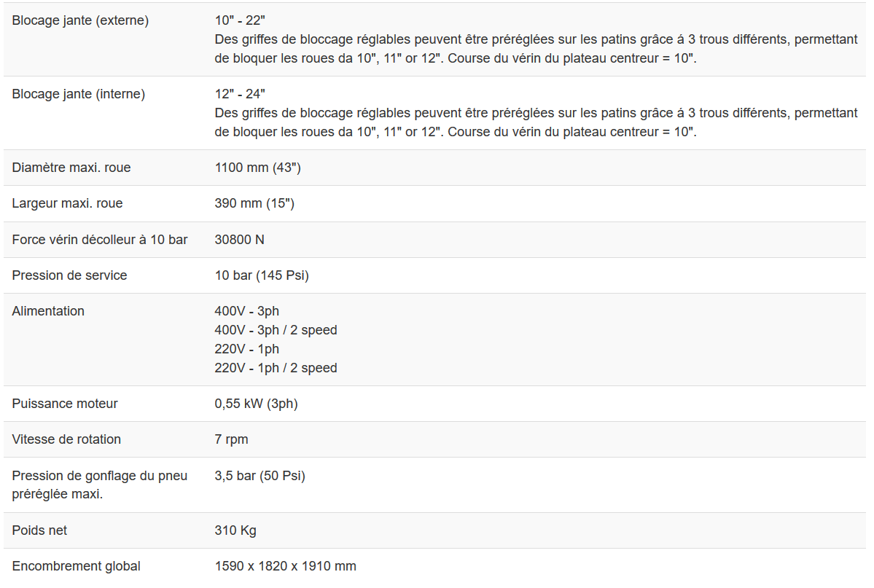
Task: Click the "400V - 3ph / 2 speed" line
Action: pyautogui.click(x=276, y=330)
